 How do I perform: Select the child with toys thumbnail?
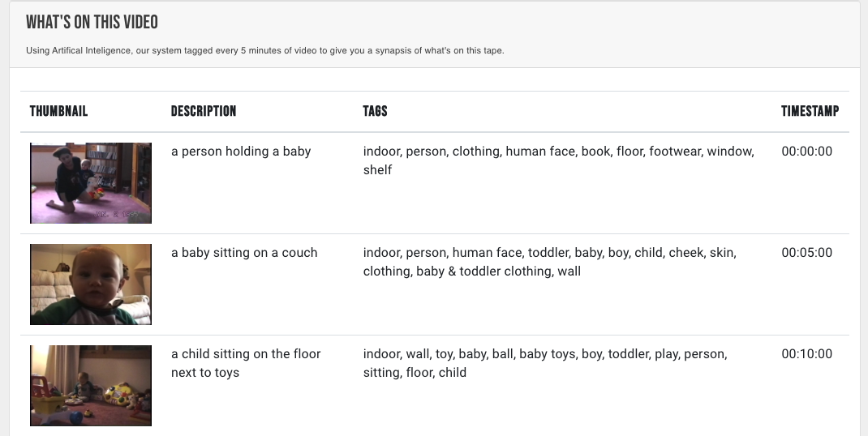pyautogui.click(x=91, y=386)
